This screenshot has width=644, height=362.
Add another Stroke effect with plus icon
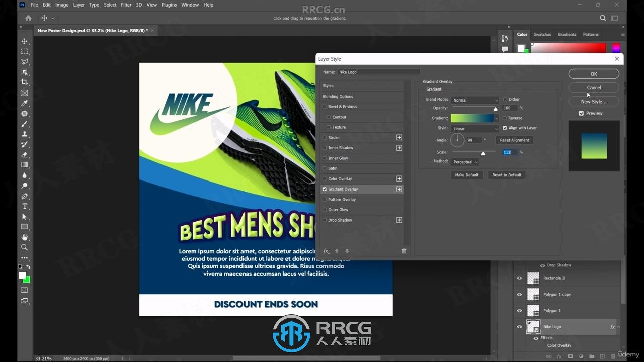tap(399, 137)
